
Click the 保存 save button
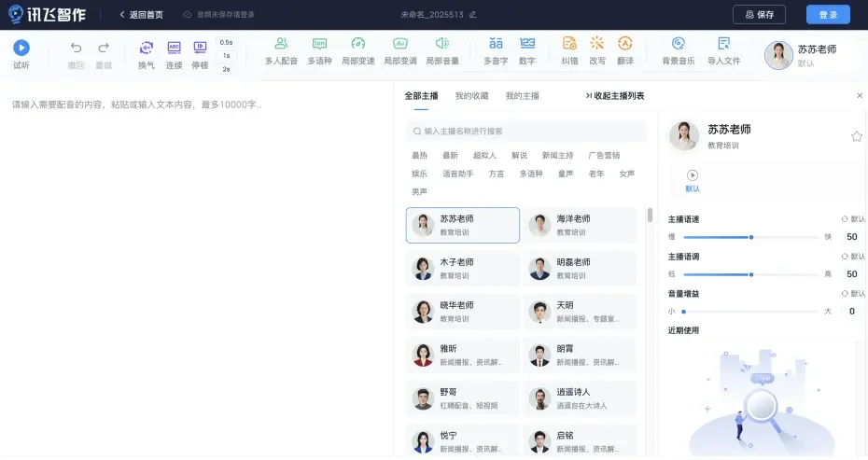coord(759,14)
